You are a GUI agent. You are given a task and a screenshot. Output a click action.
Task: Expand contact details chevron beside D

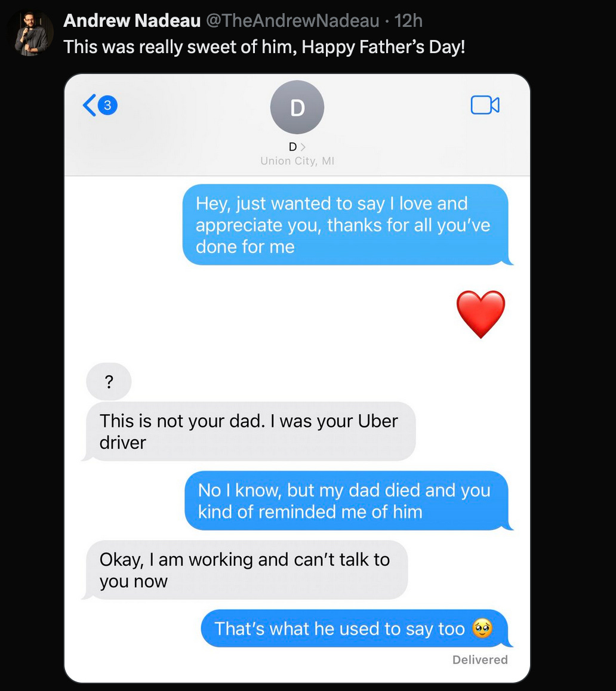(303, 147)
